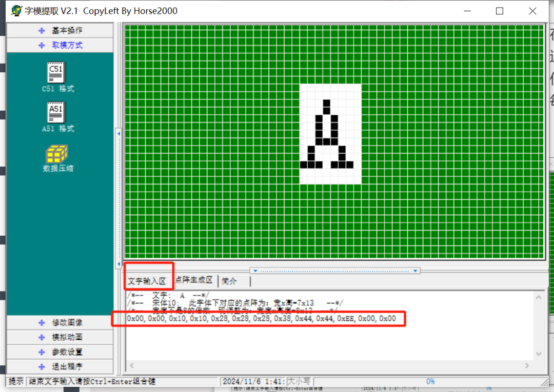Expand the 基本操作 panel
The image size is (554, 392).
point(60,31)
